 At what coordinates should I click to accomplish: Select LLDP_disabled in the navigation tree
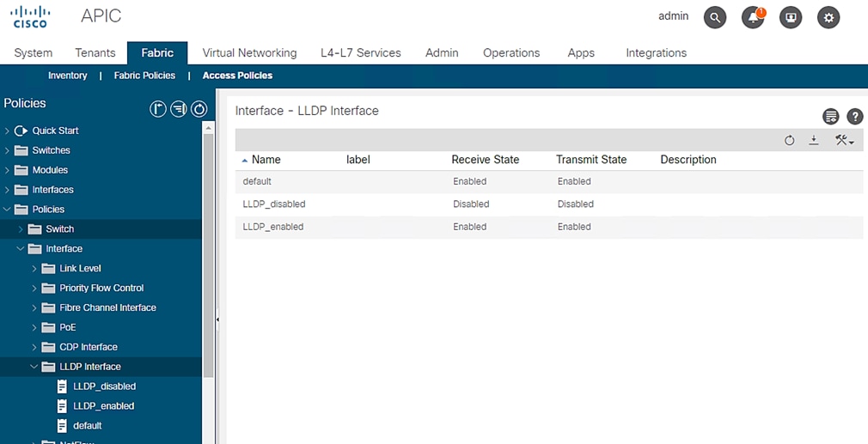coord(104,386)
